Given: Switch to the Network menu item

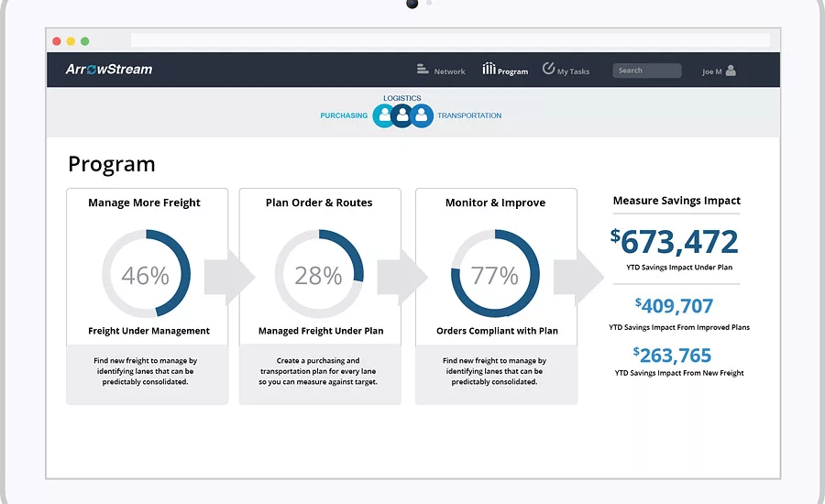Looking at the screenshot, I should pyautogui.click(x=449, y=71).
